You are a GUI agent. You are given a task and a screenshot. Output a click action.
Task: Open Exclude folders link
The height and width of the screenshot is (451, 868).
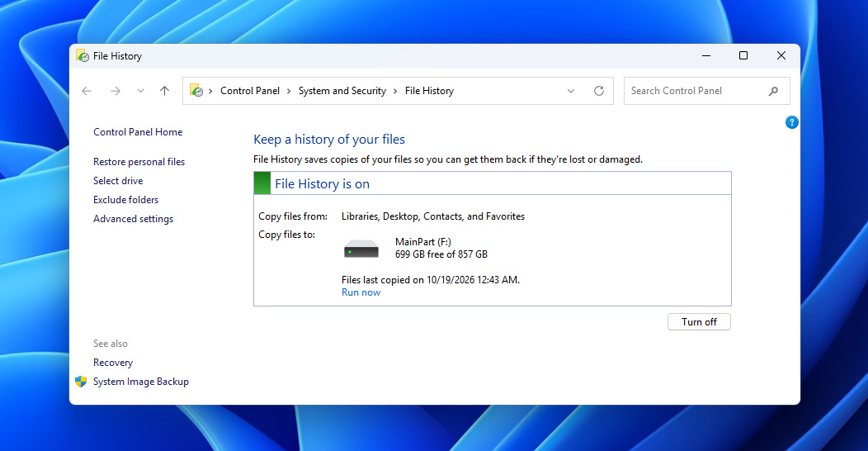point(125,199)
